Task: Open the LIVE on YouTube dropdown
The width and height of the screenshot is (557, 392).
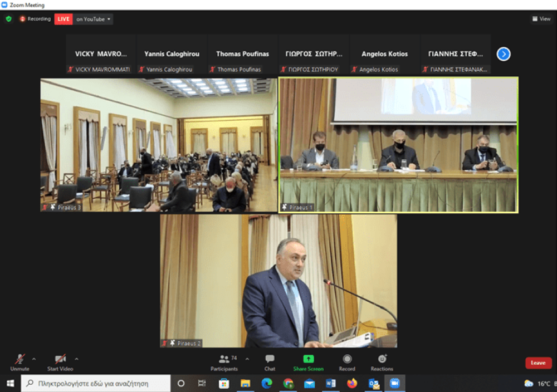Action: [x=94, y=19]
